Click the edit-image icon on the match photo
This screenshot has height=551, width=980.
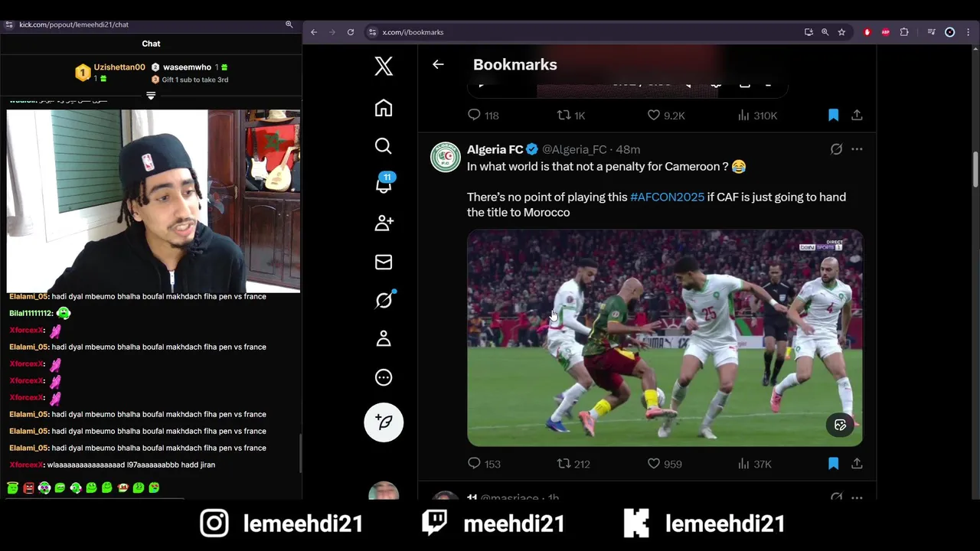click(840, 425)
